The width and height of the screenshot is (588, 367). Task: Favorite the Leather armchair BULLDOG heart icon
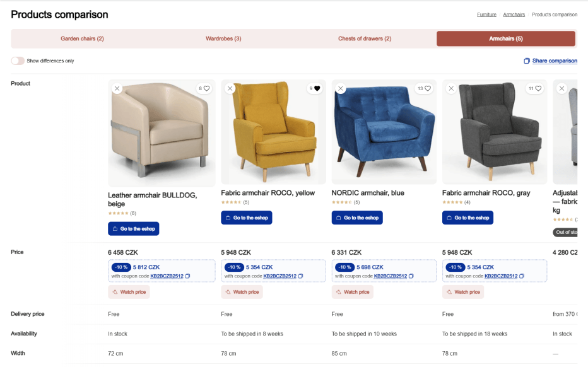[x=206, y=89]
